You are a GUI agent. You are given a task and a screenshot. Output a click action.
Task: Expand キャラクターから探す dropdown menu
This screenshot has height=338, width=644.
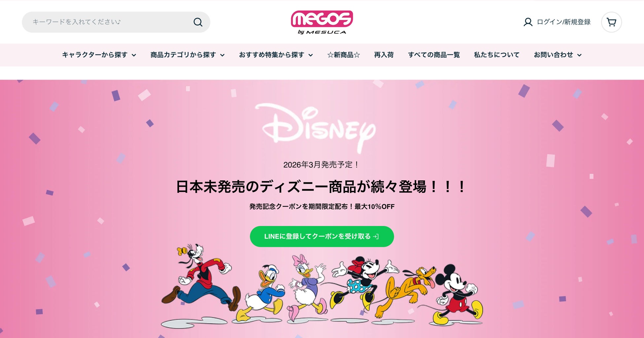tap(99, 55)
